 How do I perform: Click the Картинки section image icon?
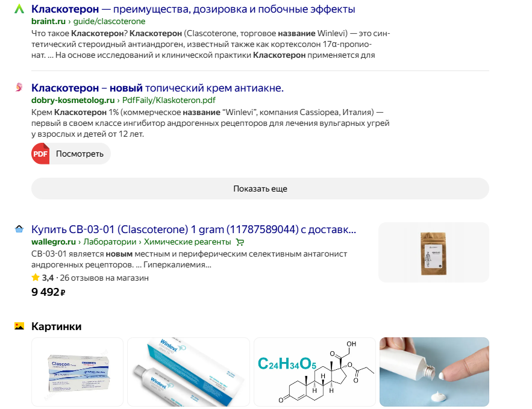tap(19, 326)
